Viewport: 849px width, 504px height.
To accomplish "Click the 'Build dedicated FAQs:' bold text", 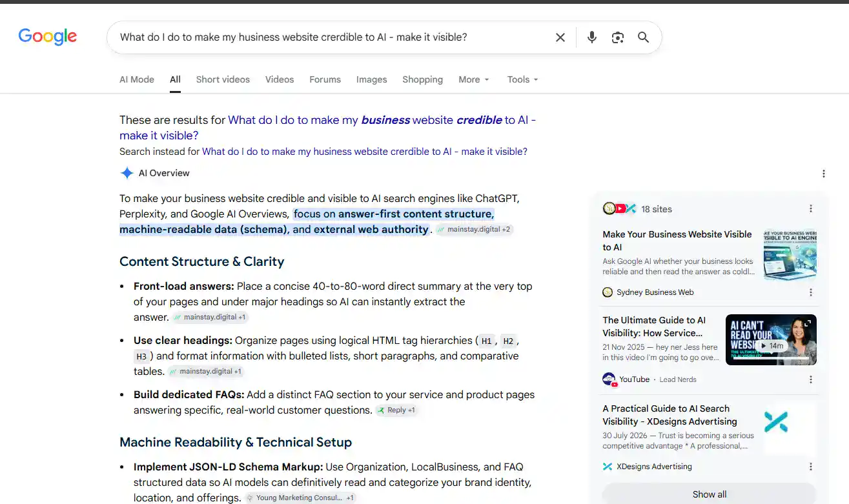I will (189, 394).
